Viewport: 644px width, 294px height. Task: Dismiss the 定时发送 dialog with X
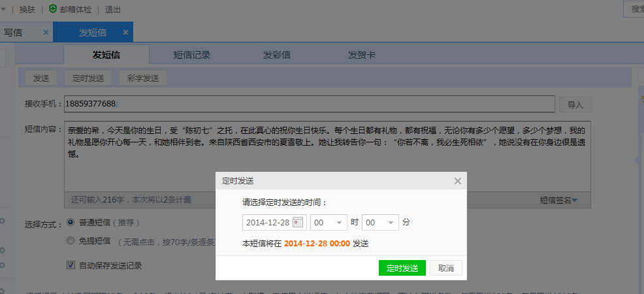458,181
